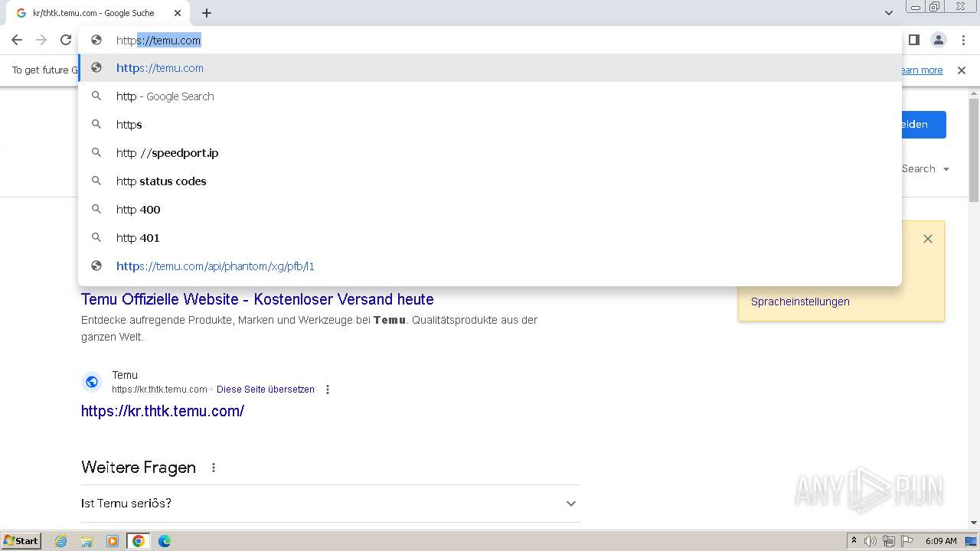The width and height of the screenshot is (980, 551).
Task: Click globe icon beside https://temu.com suggestion
Action: 96,68
